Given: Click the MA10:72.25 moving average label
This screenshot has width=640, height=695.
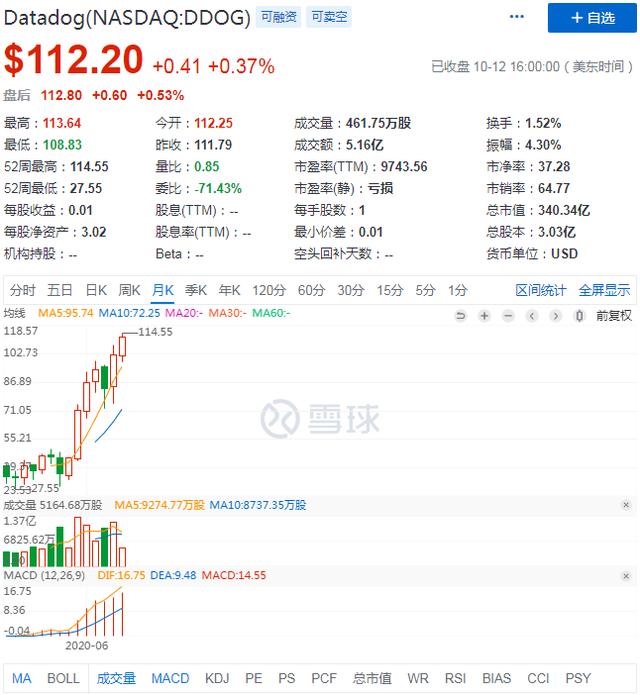Looking at the screenshot, I should coord(129,313).
